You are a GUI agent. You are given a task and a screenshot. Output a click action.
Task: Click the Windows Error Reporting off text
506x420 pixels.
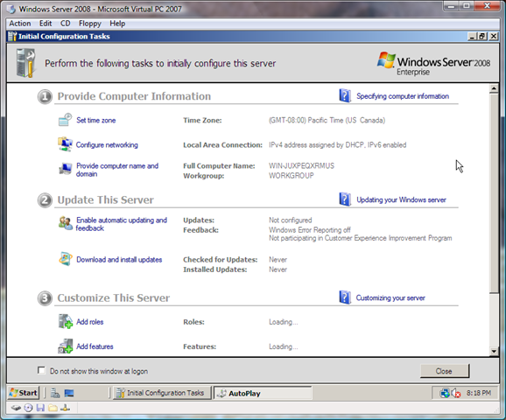tap(310, 230)
